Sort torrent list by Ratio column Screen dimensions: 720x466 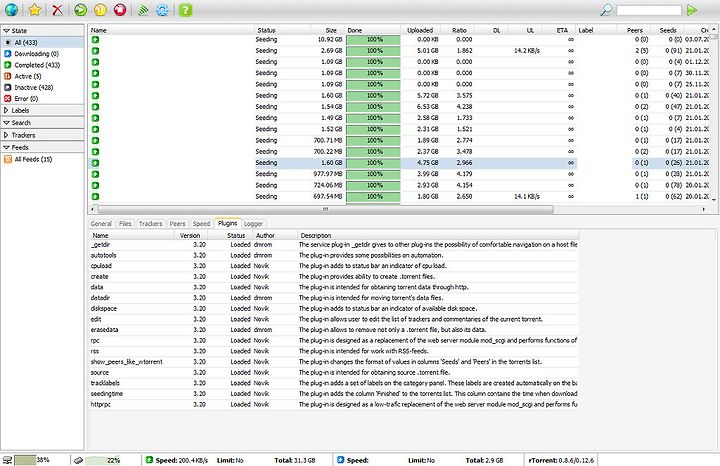[x=459, y=30]
